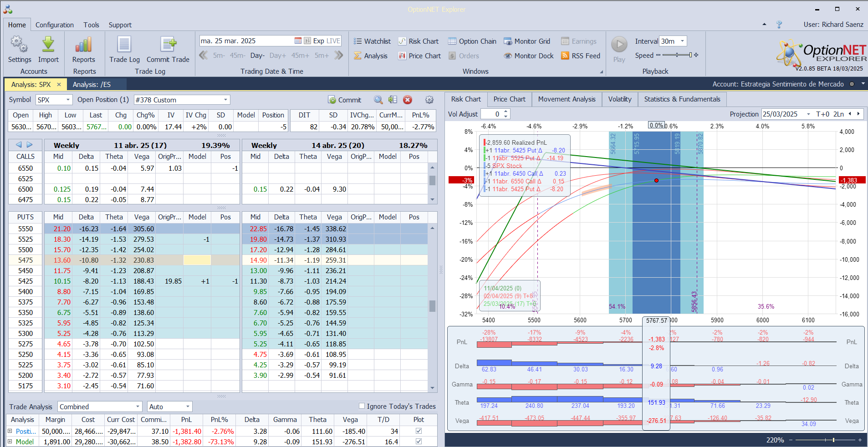Click the green compare panels icon

point(393,100)
